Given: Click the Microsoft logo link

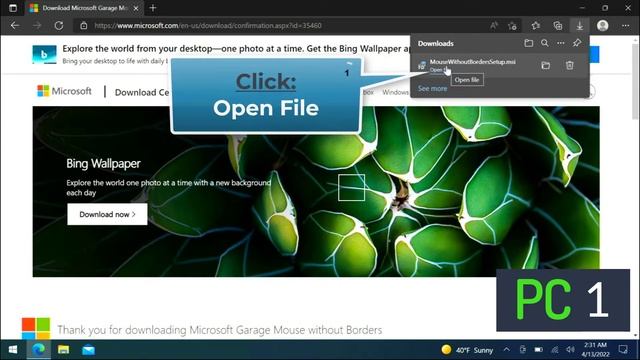Looking at the screenshot, I should click(x=64, y=91).
